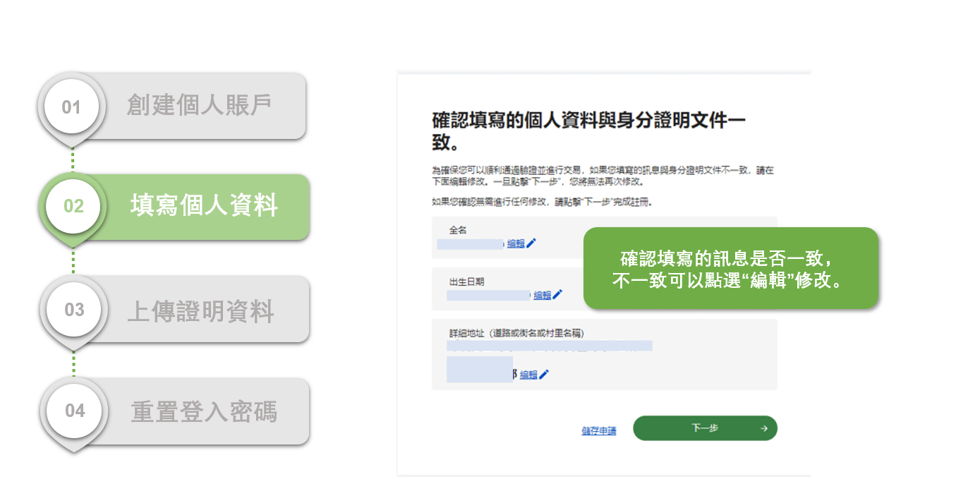Click the 編輯 link next to 全名

pos(516,243)
